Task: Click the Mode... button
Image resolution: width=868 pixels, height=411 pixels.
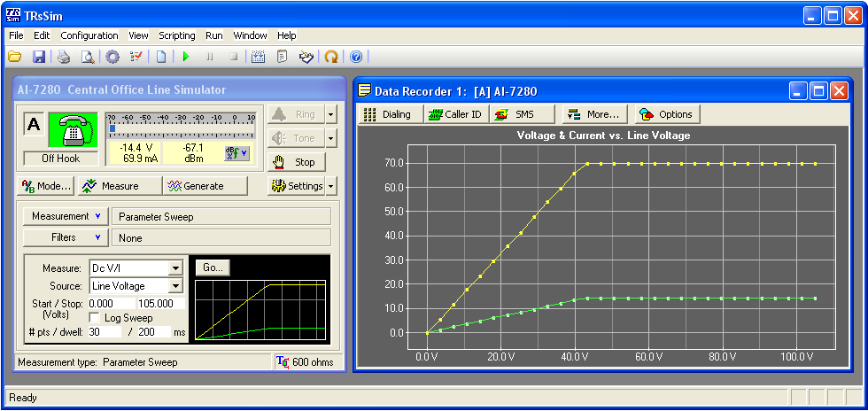Action: [46, 186]
